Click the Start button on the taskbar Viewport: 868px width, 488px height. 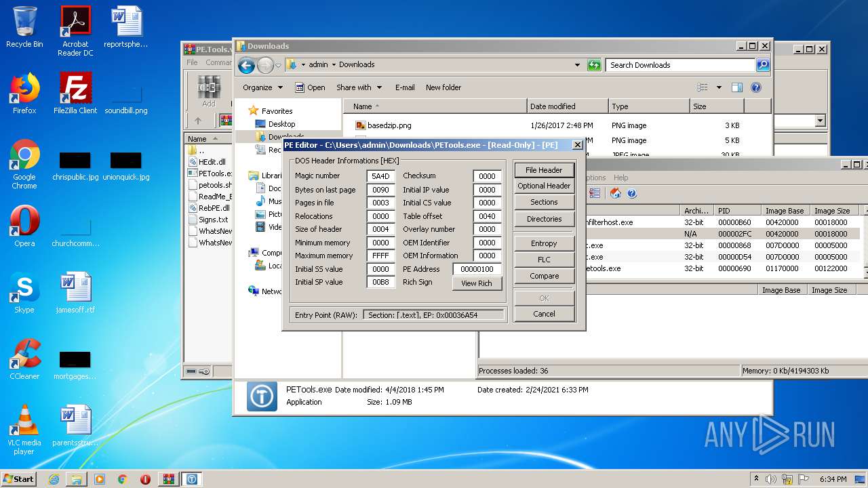pos(19,479)
